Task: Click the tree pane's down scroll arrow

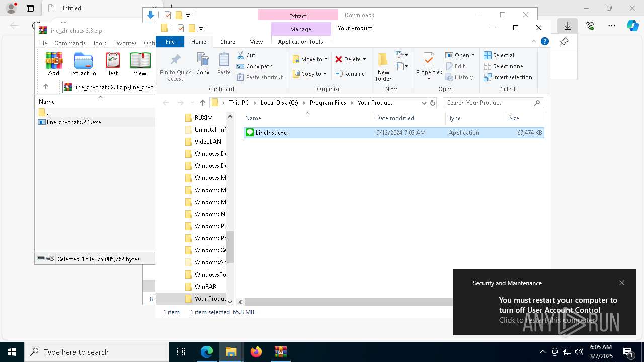Action: (230, 302)
